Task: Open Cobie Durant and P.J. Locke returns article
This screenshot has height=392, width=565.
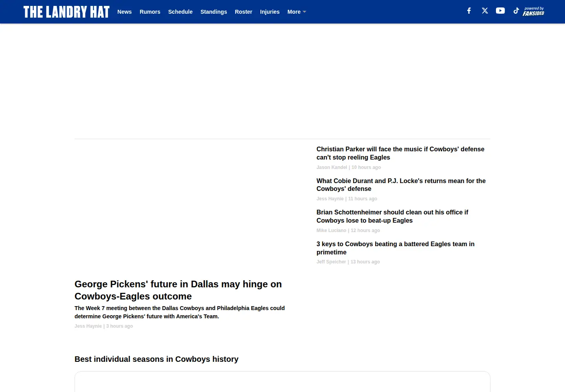Action: tap(401, 185)
